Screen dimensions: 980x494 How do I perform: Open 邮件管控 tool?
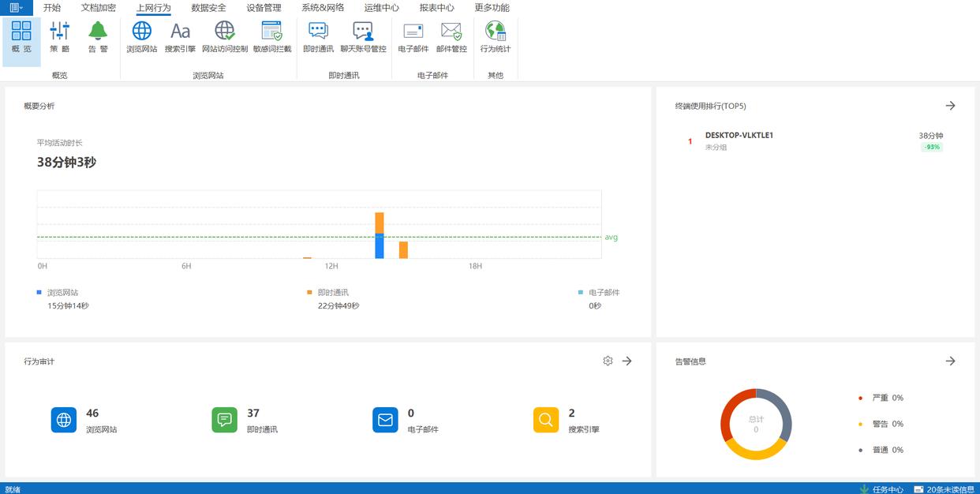(451, 37)
